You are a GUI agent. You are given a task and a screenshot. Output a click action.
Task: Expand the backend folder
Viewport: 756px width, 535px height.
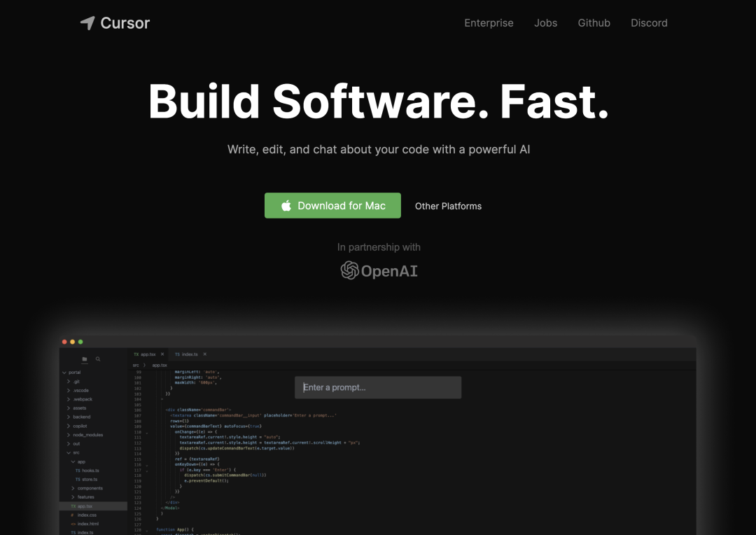click(69, 417)
